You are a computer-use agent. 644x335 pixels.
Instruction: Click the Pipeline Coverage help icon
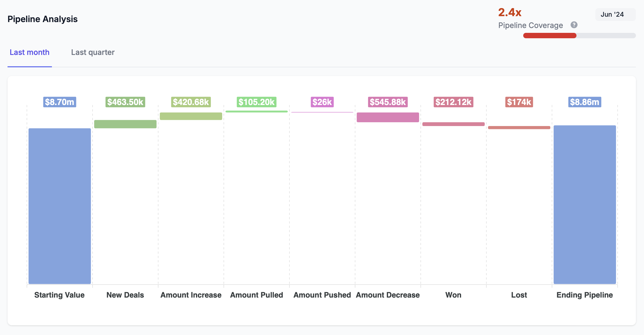[574, 25]
